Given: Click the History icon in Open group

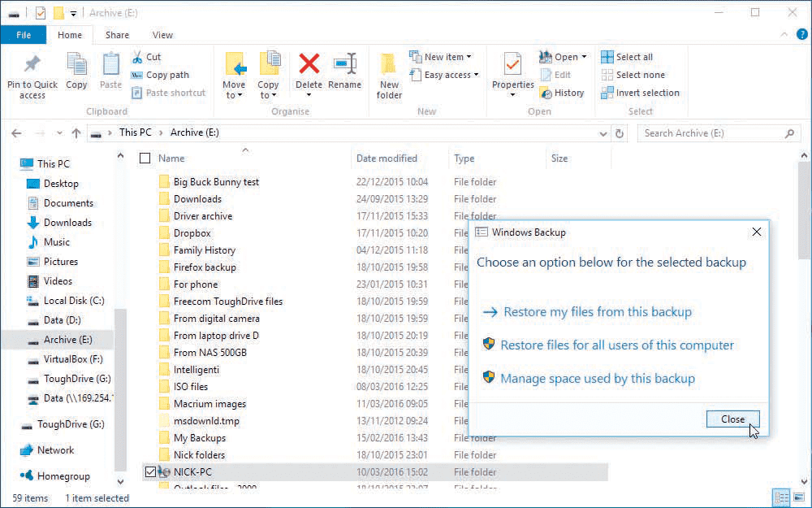Looking at the screenshot, I should pos(546,93).
